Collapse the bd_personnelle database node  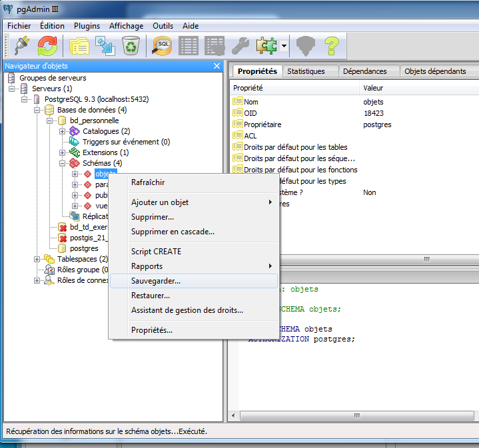pos(49,121)
